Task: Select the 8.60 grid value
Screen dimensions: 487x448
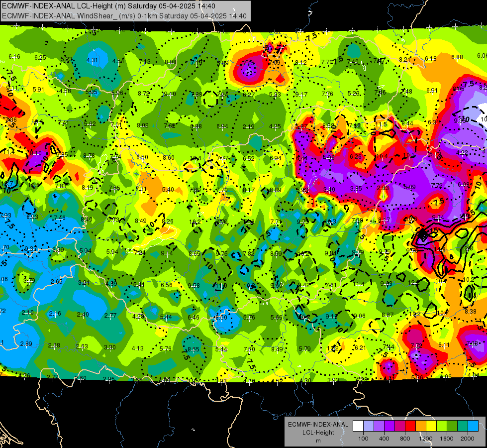Action: [169, 158]
